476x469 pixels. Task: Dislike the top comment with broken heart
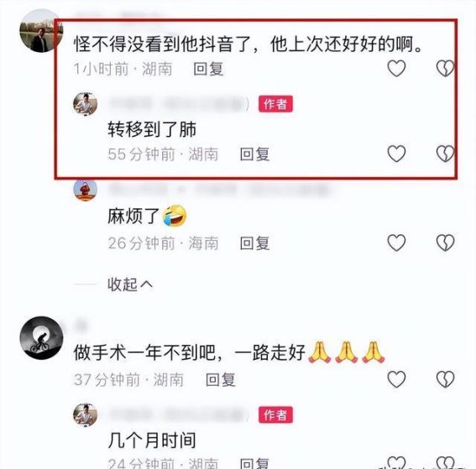click(445, 68)
